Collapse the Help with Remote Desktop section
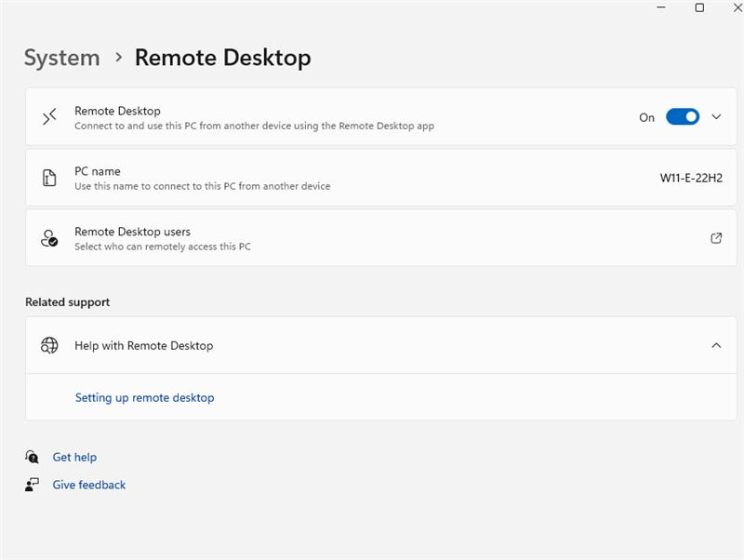Screen dimensions: 744x560 [716, 345]
